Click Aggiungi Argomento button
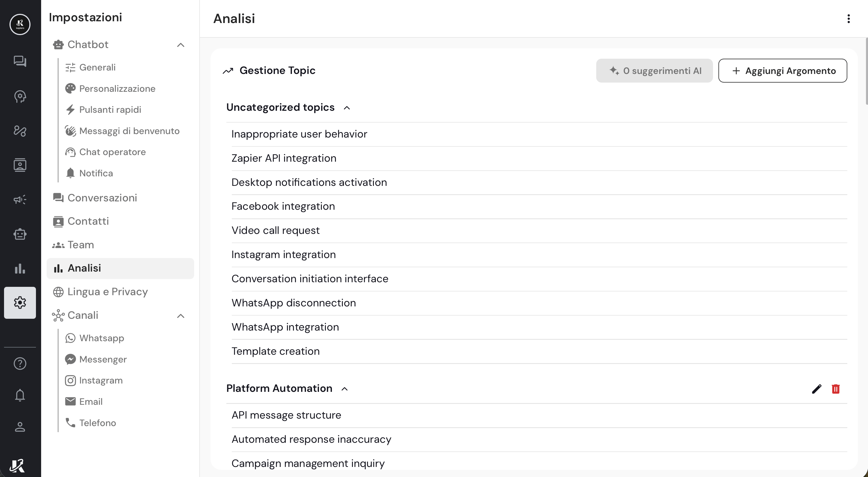Screen dimensions: 868x477 782,71
